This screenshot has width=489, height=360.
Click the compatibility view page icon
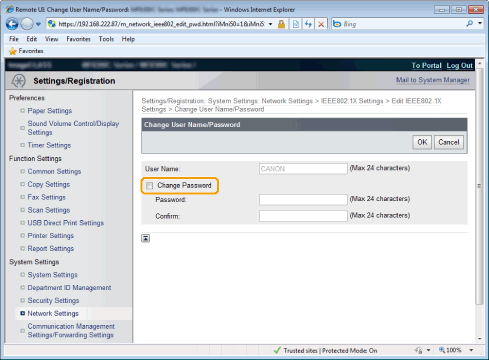(x=296, y=24)
